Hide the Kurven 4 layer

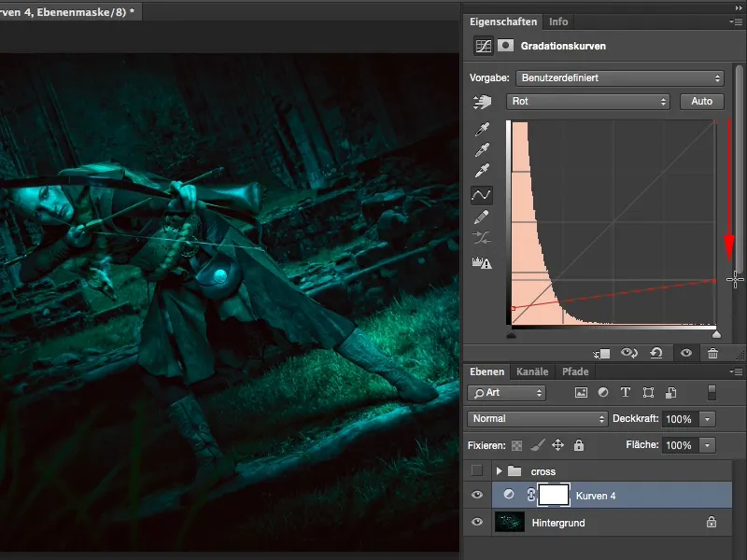pyautogui.click(x=476, y=495)
